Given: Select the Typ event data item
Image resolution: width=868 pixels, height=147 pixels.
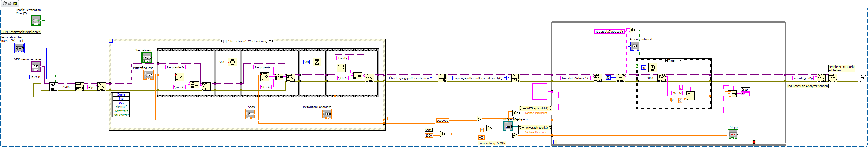Looking at the screenshot, I should tap(121, 99).
